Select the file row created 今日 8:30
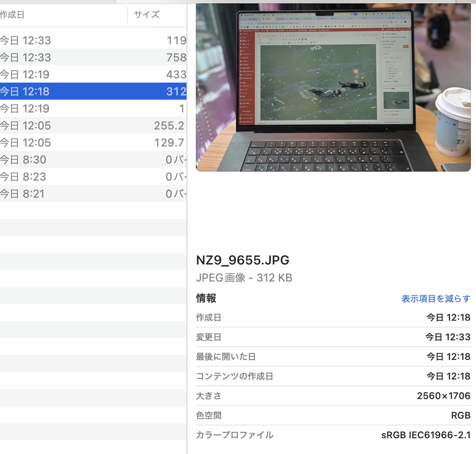476x454 pixels. pyautogui.click(x=93, y=160)
